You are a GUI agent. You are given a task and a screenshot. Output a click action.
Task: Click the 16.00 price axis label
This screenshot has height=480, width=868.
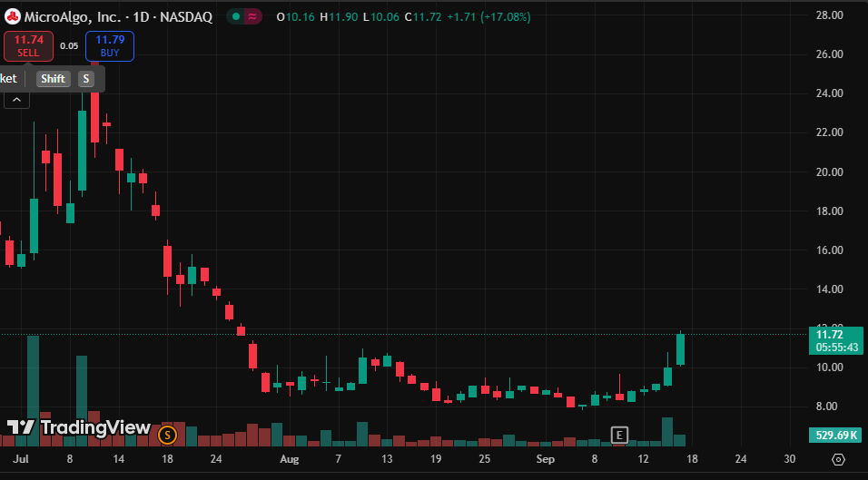(x=829, y=250)
